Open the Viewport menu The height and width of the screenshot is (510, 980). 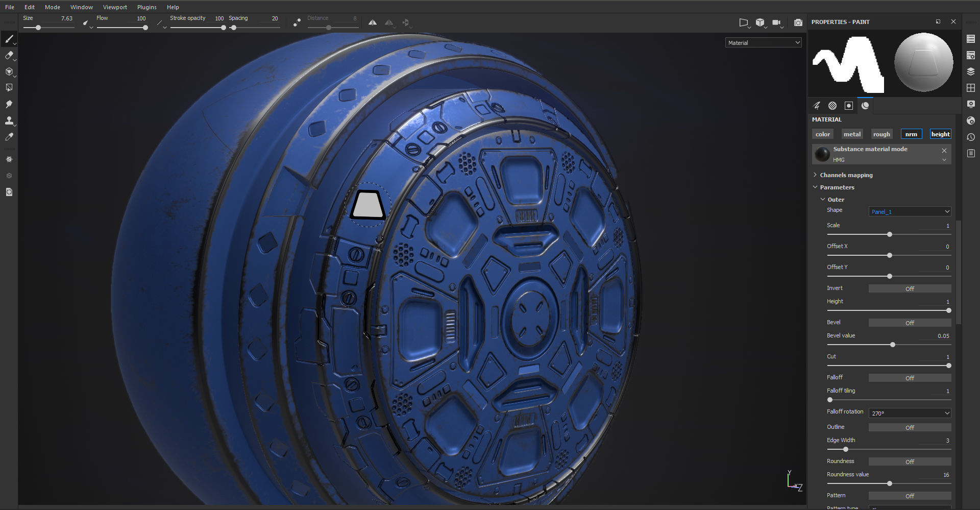[115, 7]
